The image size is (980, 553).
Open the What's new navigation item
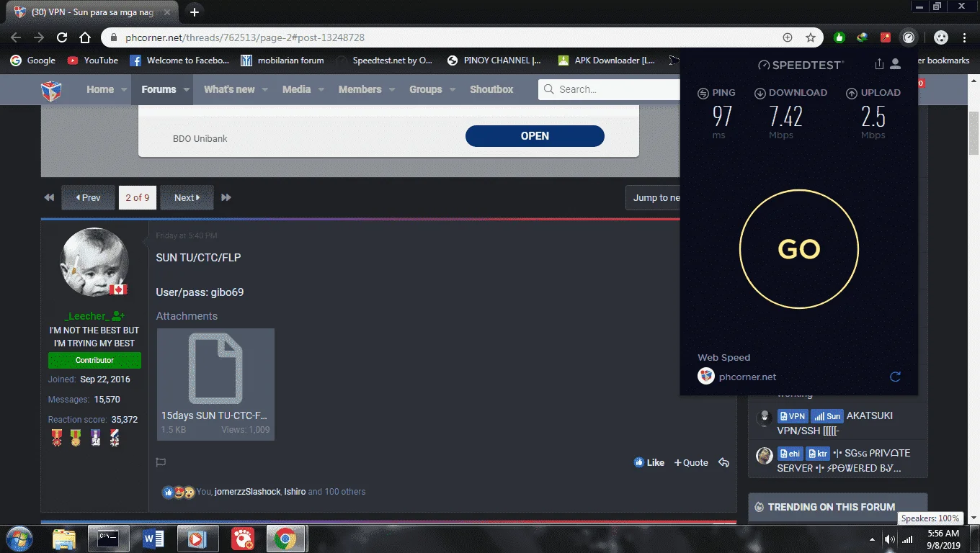point(229,89)
